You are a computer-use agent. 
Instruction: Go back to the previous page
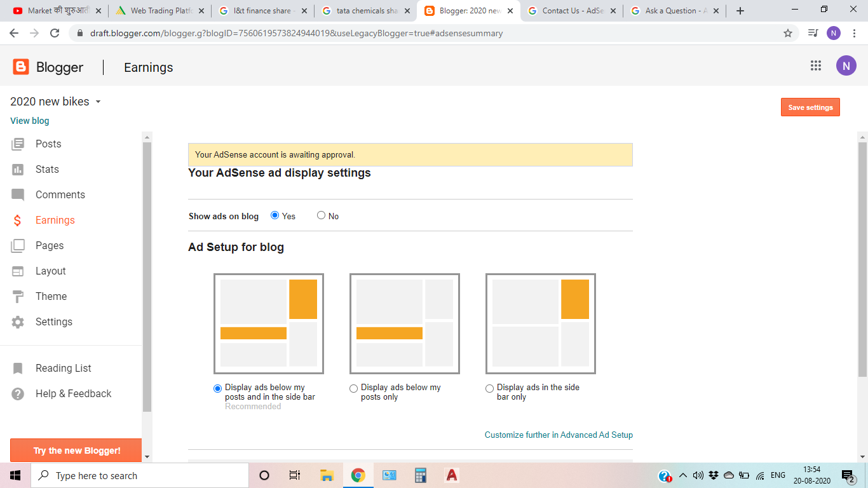click(14, 33)
